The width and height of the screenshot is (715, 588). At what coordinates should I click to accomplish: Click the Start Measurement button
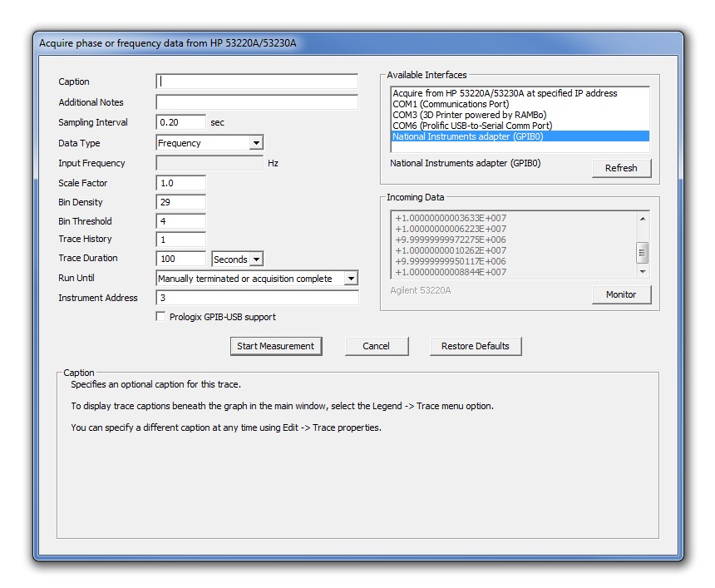coord(276,346)
